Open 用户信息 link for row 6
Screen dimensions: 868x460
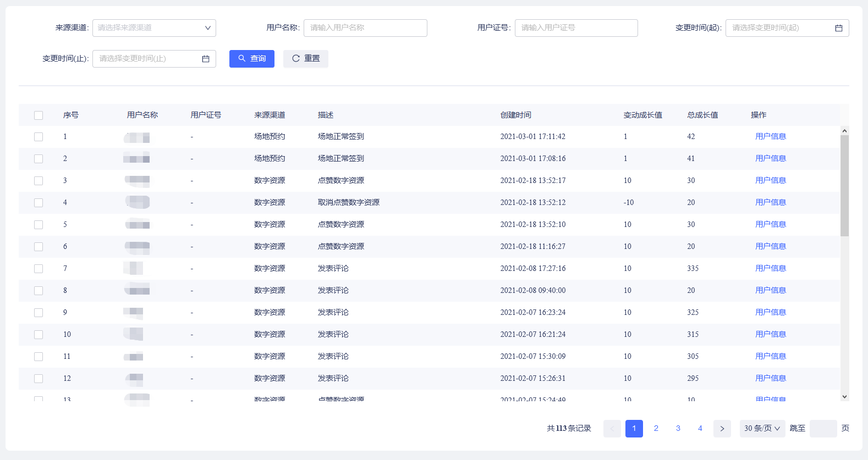pyautogui.click(x=771, y=247)
